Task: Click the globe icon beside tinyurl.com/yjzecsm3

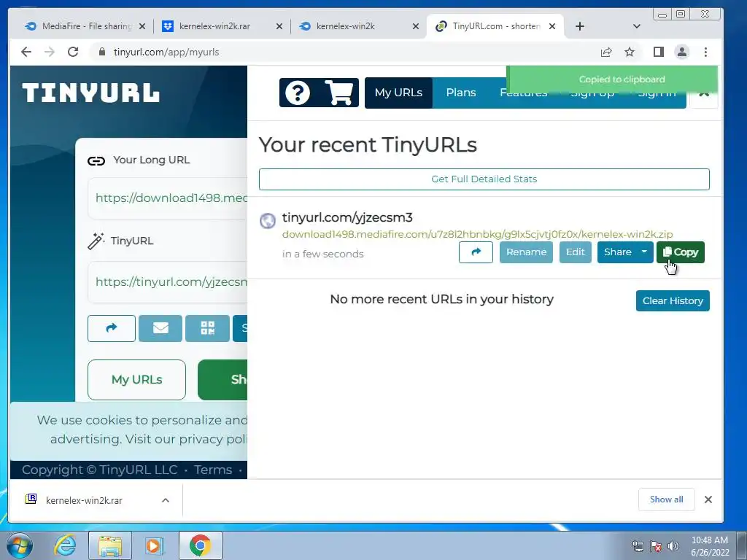Action: pyautogui.click(x=268, y=220)
